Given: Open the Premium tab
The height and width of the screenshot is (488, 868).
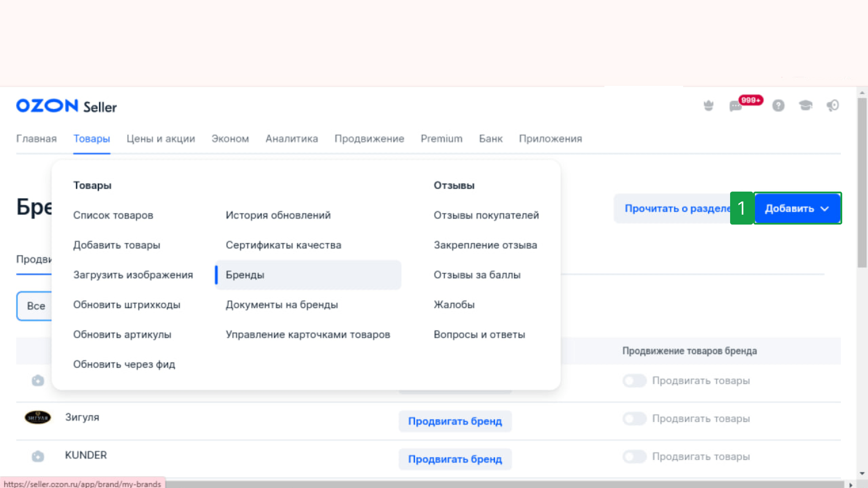Looking at the screenshot, I should (442, 139).
